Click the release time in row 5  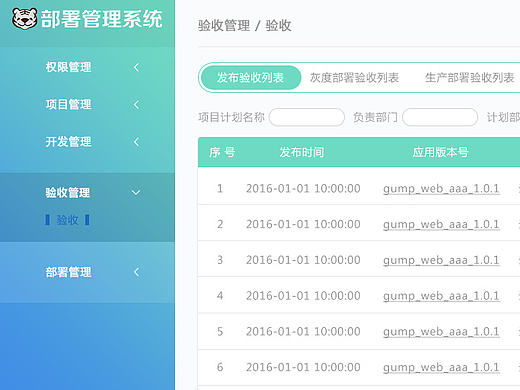[x=303, y=331]
